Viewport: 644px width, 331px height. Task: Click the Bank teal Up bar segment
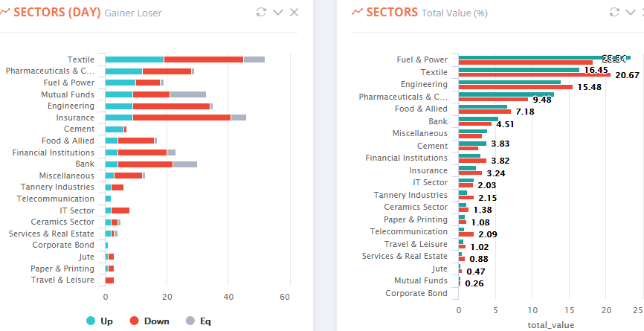coord(112,164)
